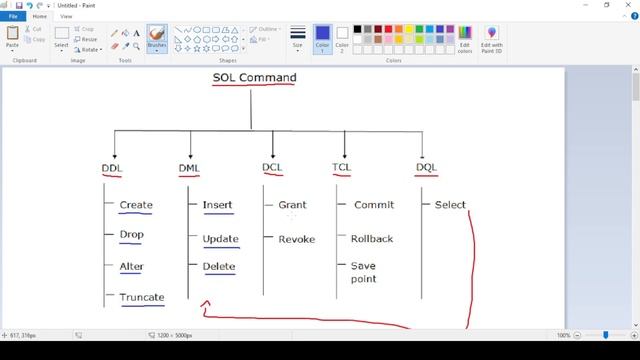Click the Resize command

(86, 39)
